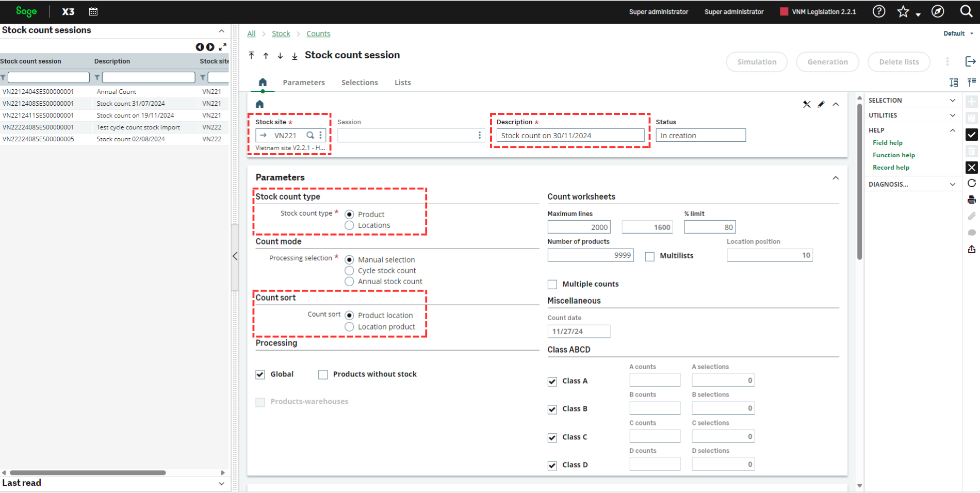Click the left panel collapse handle
Image resolution: width=980 pixels, height=493 pixels.
(235, 256)
